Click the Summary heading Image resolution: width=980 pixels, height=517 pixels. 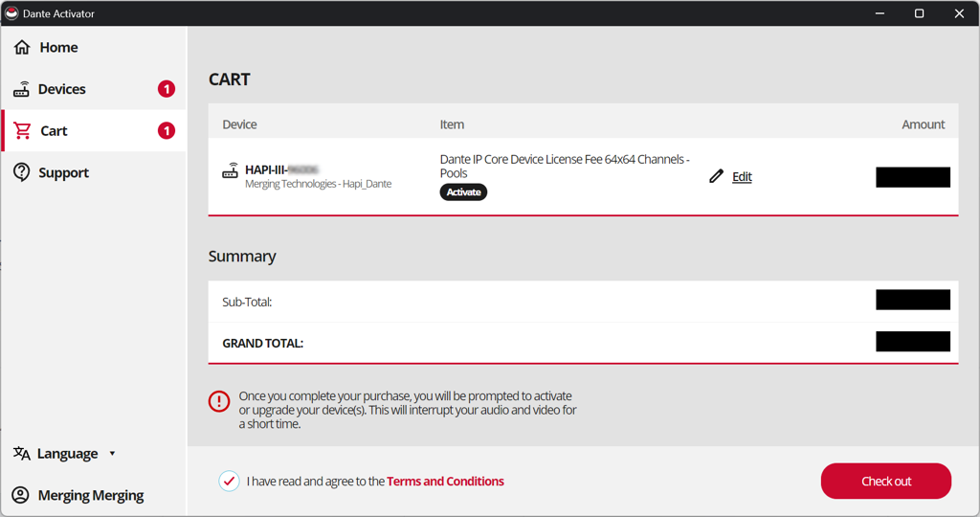(242, 257)
